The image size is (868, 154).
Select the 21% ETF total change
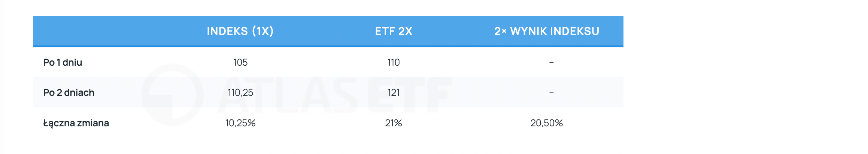(x=394, y=123)
